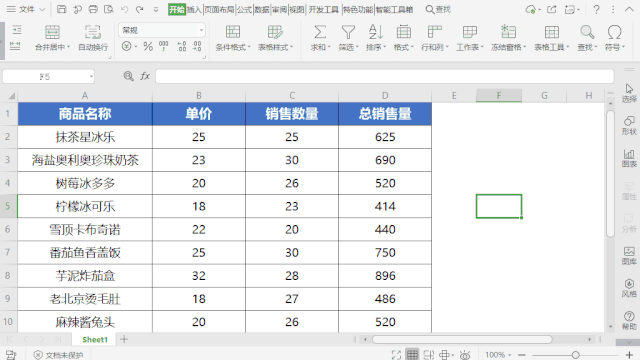Screen dimensions: 640x360
Task: Click the increase indent icon
Action: click(x=16, y=30)
